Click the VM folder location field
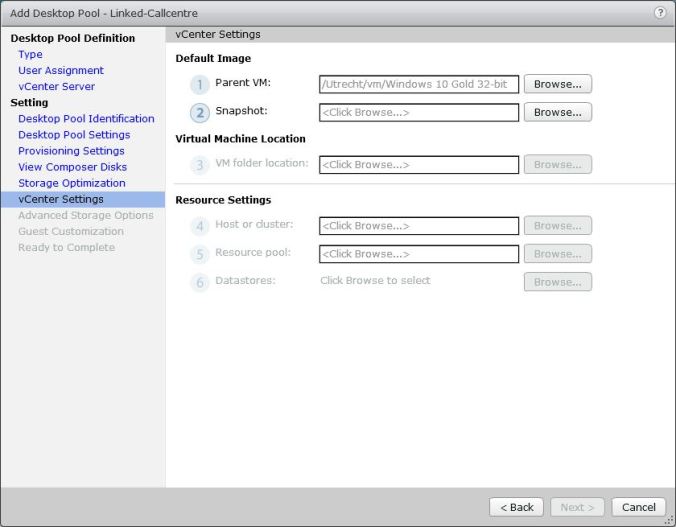The image size is (676, 527). 419,165
